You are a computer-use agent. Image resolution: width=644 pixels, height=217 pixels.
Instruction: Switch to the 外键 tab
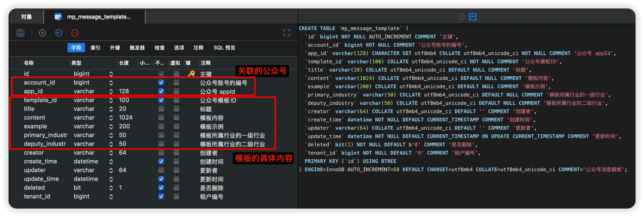[x=115, y=48]
